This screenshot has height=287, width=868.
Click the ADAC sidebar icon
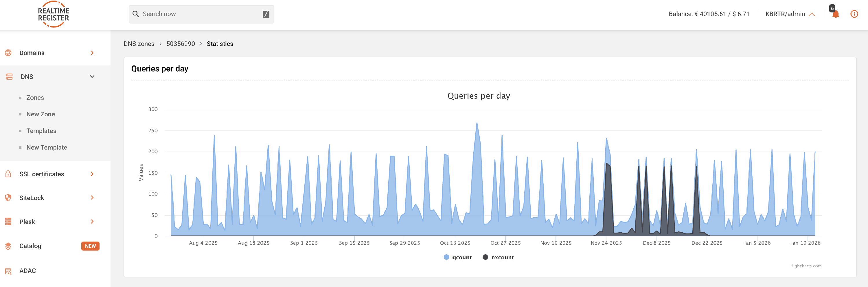point(8,271)
